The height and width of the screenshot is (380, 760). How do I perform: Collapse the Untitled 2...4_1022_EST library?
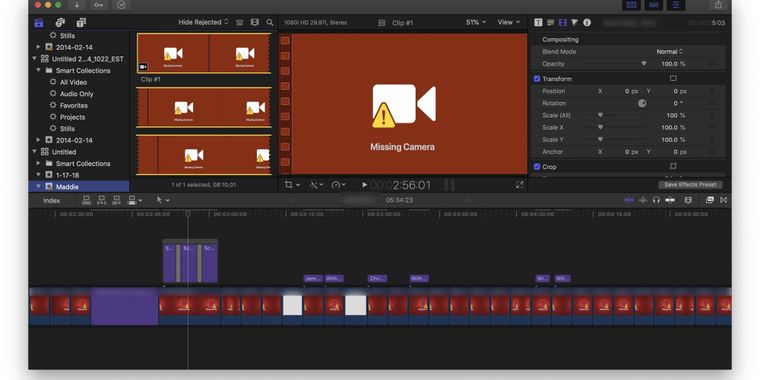[x=34, y=59]
